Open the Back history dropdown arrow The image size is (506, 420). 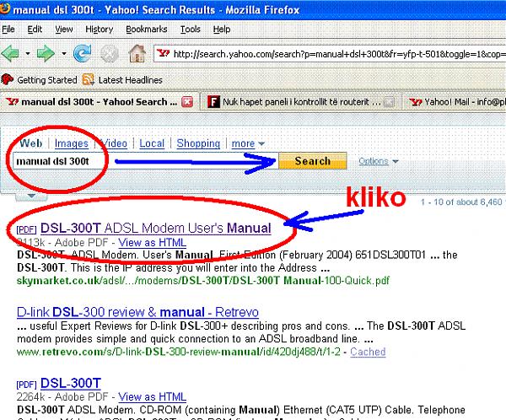click(x=28, y=54)
